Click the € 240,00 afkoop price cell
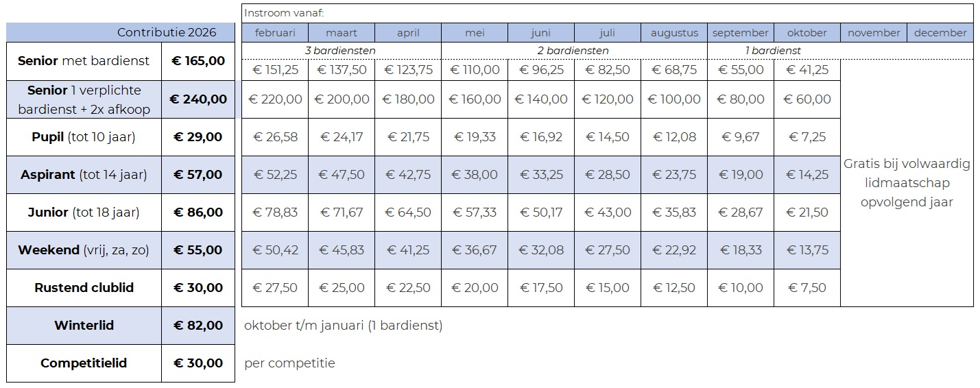This screenshot has width=980, height=388. (x=198, y=99)
